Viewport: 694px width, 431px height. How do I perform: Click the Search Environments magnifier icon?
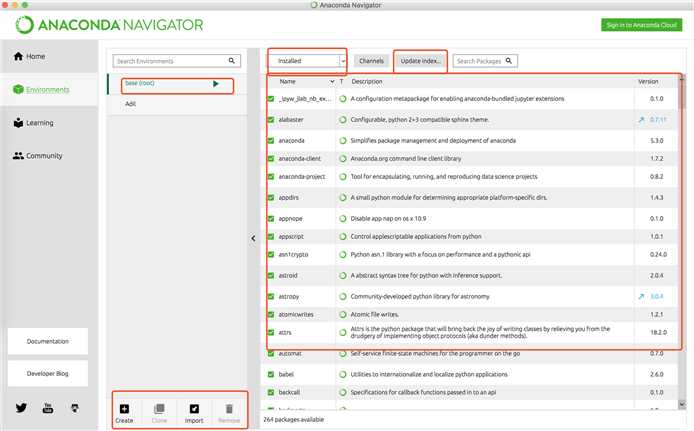tap(231, 61)
